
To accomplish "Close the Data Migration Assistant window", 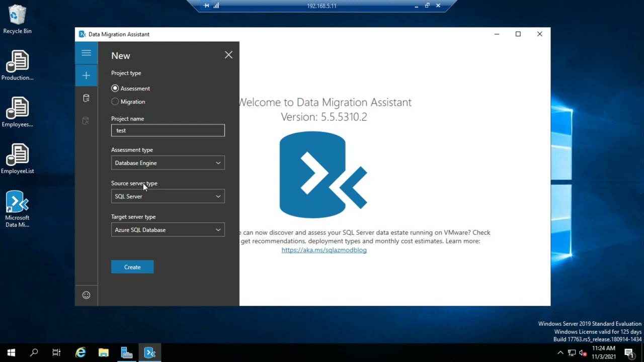I will [x=539, y=34].
